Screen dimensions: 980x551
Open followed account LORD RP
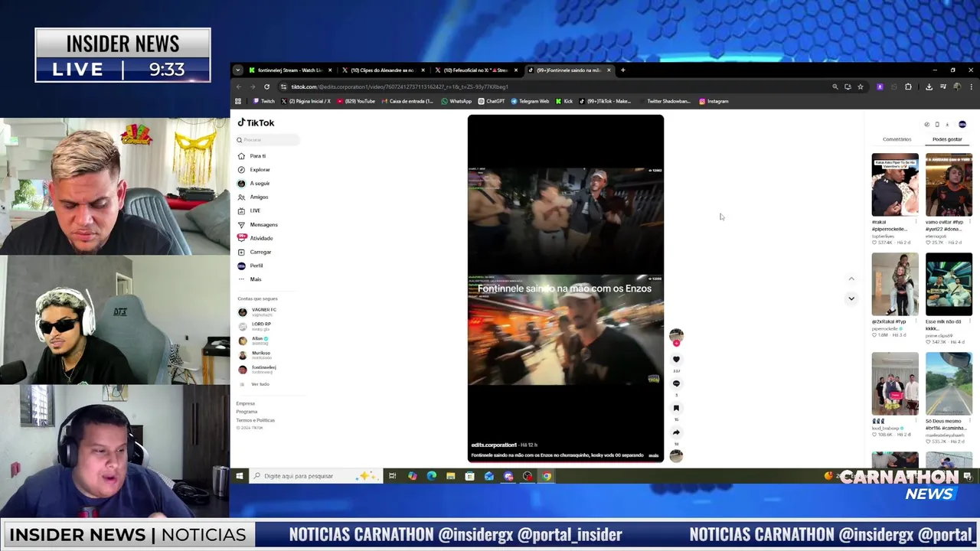(x=256, y=326)
